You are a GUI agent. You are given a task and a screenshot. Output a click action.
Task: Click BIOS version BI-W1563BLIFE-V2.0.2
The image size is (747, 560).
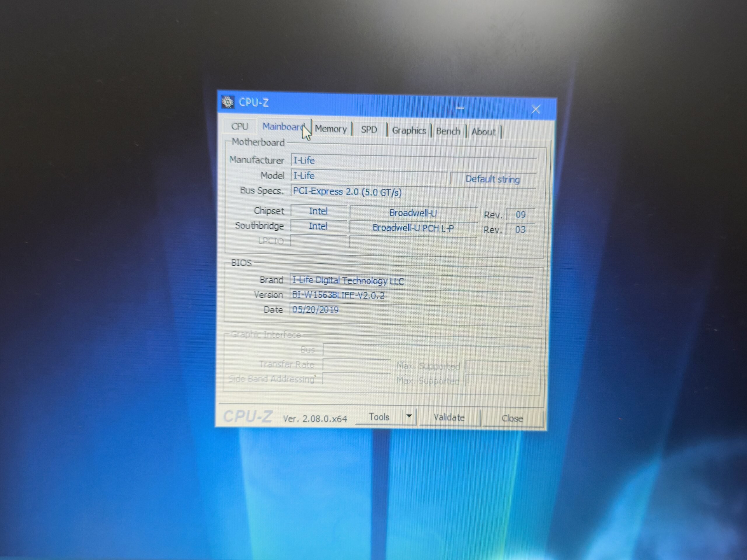(x=411, y=296)
